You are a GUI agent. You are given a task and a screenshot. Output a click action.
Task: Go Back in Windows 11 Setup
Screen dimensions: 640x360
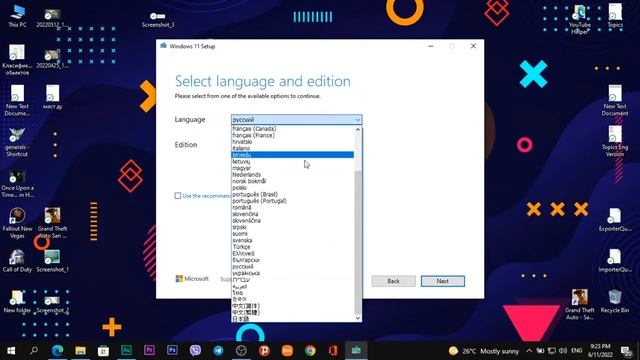(x=393, y=281)
